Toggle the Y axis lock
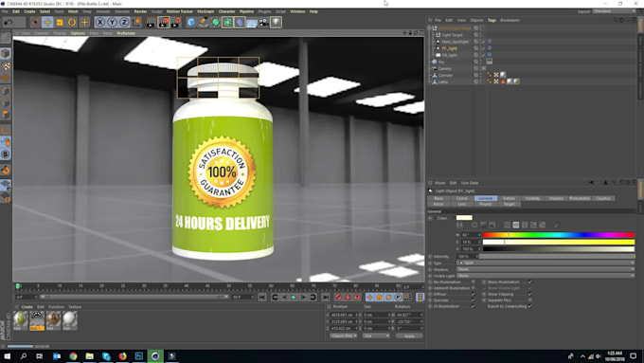Image resolution: width=644 pixels, height=363 pixels. 112,22
